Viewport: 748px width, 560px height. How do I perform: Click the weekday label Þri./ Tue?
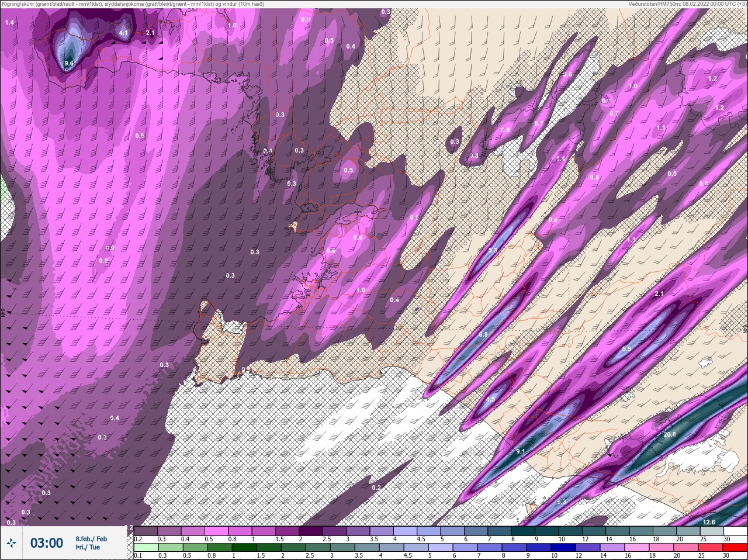[x=88, y=547]
